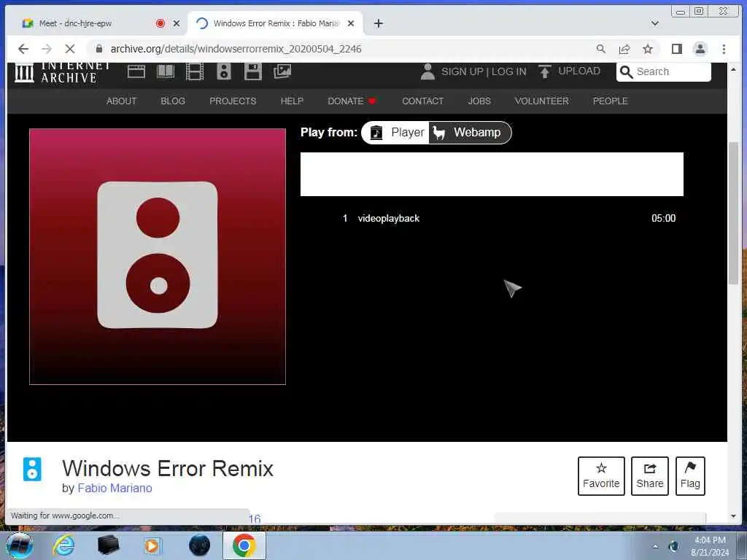Open the Internet Archive video film icon
This screenshot has height=560, width=747.
pos(194,71)
